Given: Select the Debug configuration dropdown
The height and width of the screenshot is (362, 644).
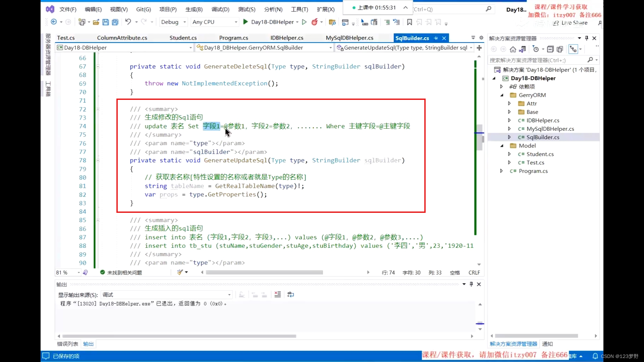Looking at the screenshot, I should pos(173,22).
